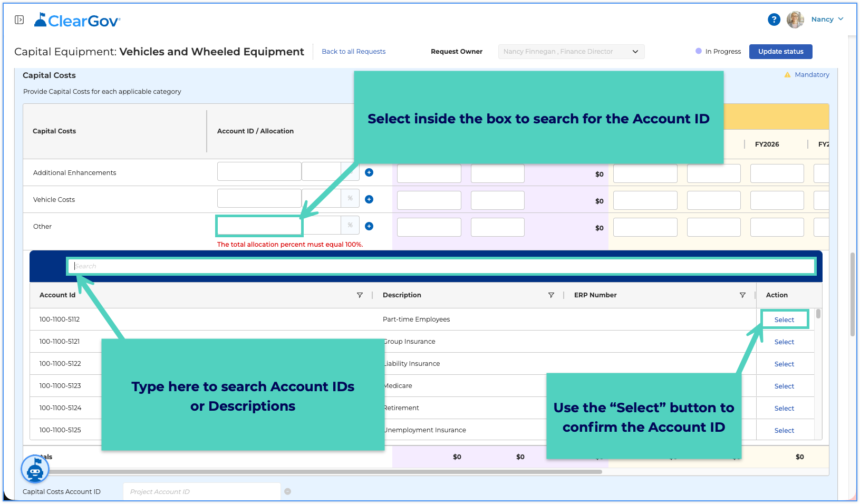Open the Request Owner dropdown
This screenshot has height=504, width=860.
571,52
